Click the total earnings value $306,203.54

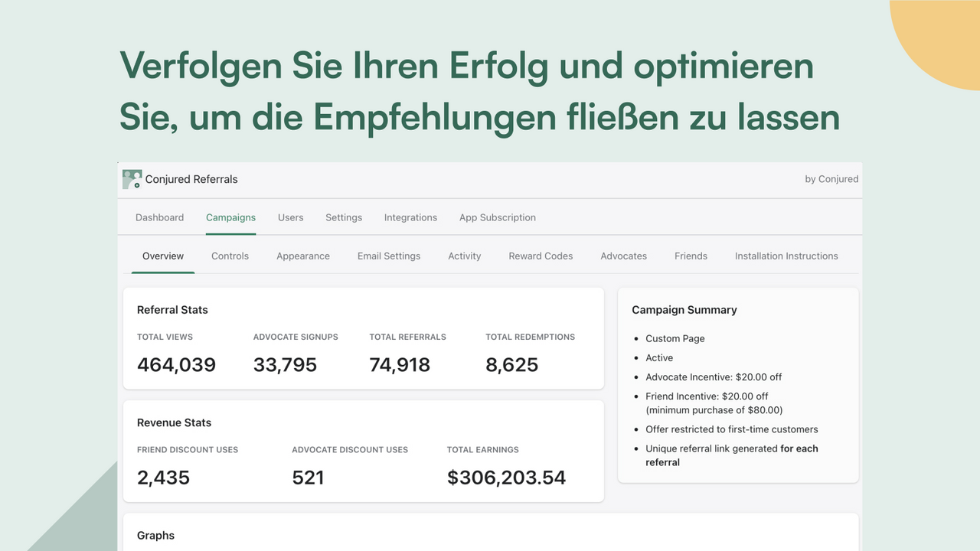(506, 478)
